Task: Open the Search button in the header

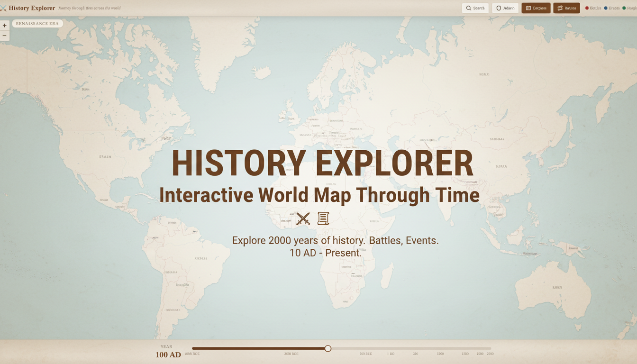Action: (x=475, y=8)
